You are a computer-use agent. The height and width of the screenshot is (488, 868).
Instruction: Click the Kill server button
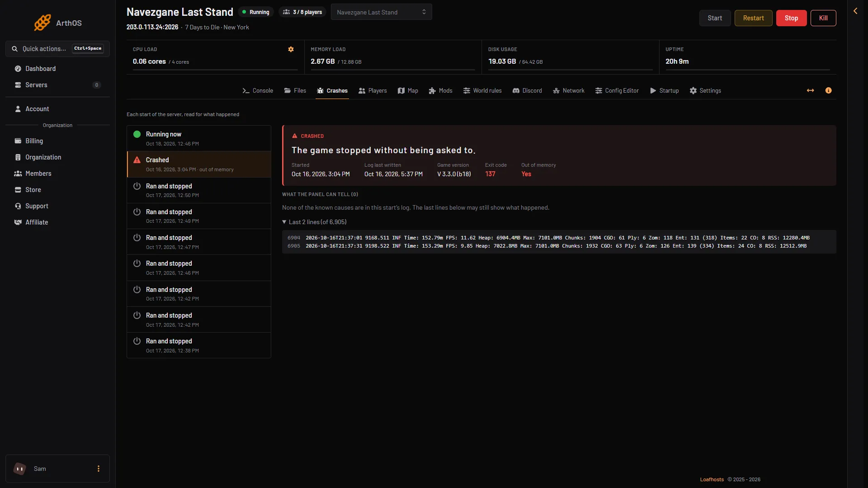click(x=823, y=18)
